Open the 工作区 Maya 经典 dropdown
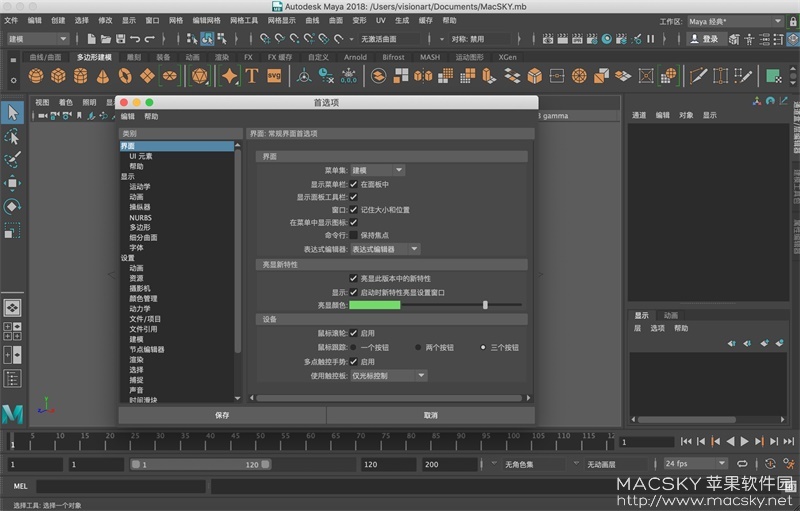 point(735,21)
